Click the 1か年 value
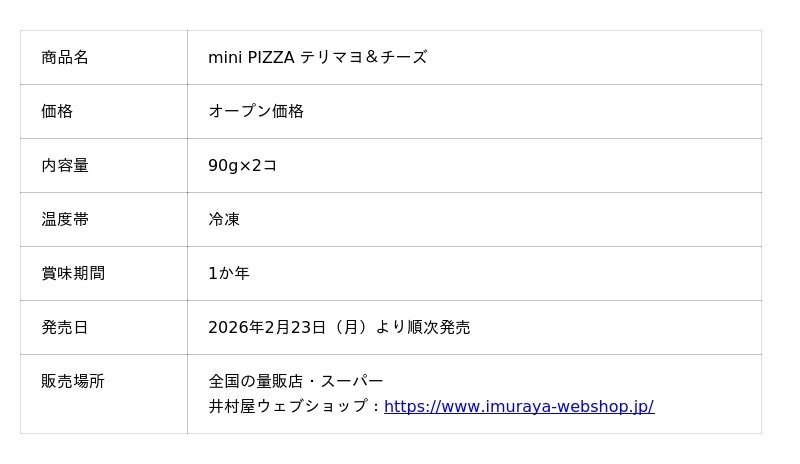This screenshot has height=464, width=800. (229, 274)
